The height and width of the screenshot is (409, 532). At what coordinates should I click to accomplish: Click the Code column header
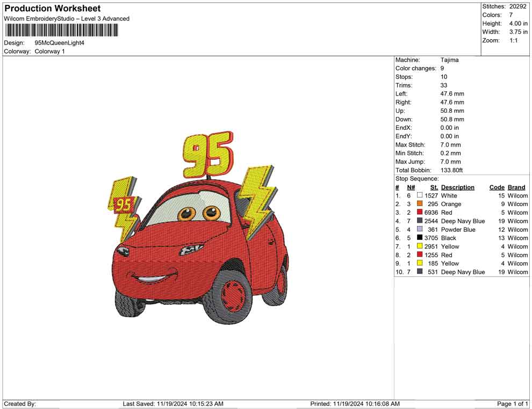pyautogui.click(x=497, y=187)
